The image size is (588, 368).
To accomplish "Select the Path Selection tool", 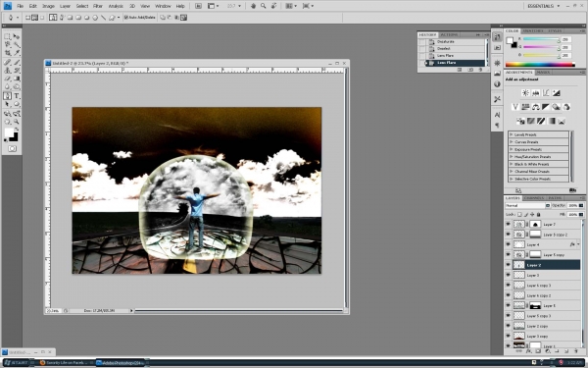I will [x=7, y=104].
